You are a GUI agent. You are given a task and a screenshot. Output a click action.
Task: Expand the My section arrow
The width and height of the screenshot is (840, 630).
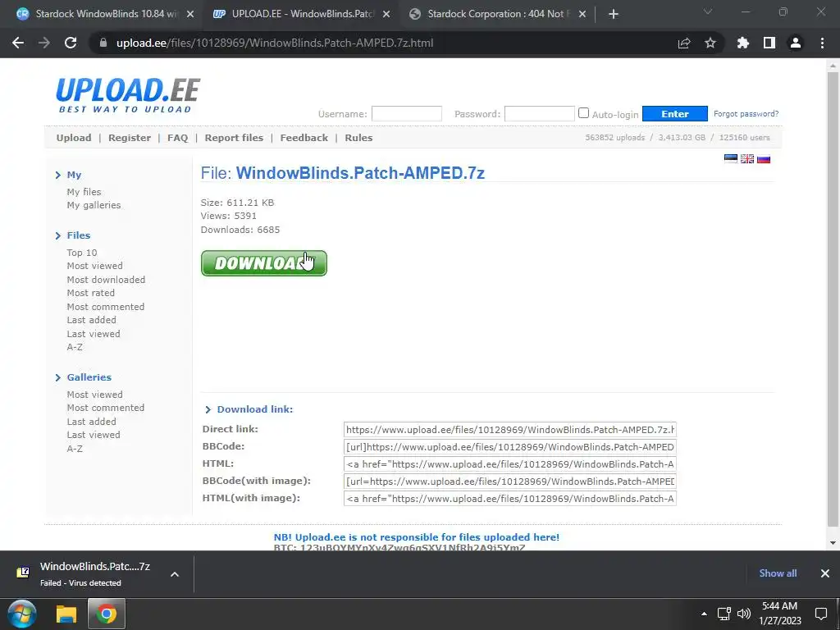click(x=58, y=175)
